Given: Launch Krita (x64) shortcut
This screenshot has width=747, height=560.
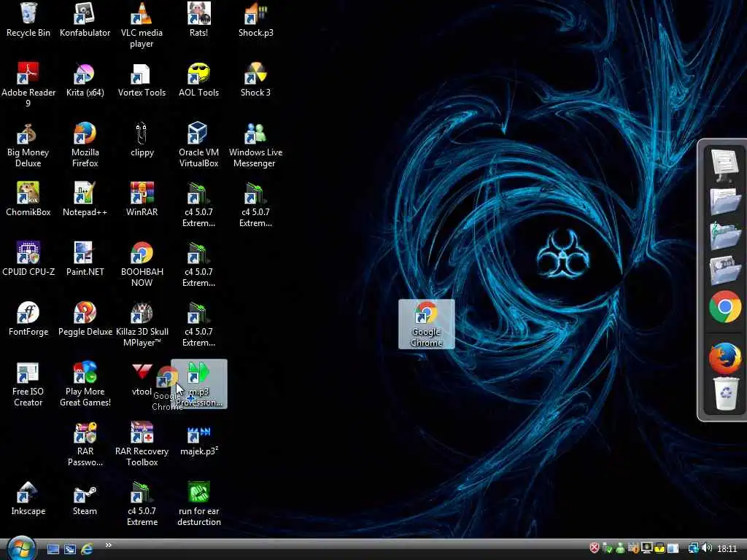Looking at the screenshot, I should (x=85, y=79).
